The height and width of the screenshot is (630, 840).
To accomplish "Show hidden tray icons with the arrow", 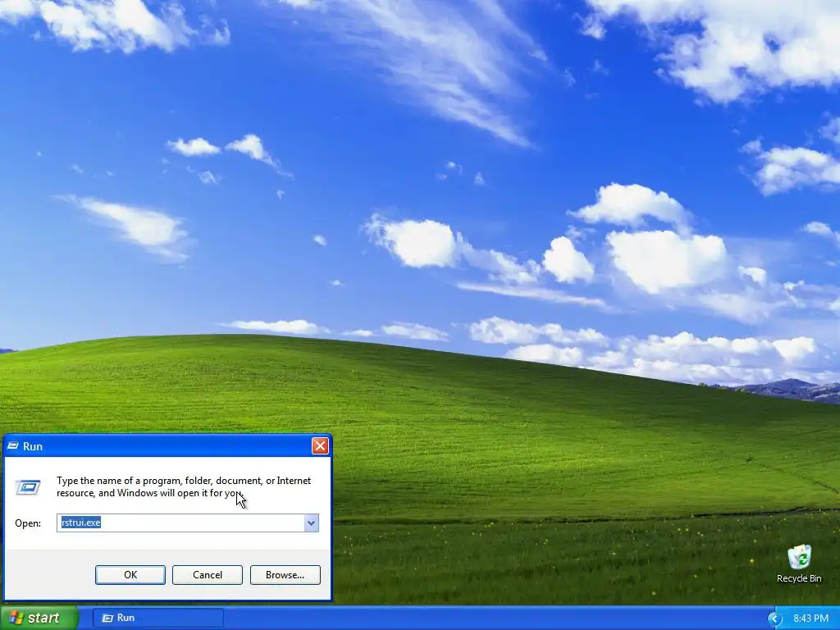I will 774,619.
